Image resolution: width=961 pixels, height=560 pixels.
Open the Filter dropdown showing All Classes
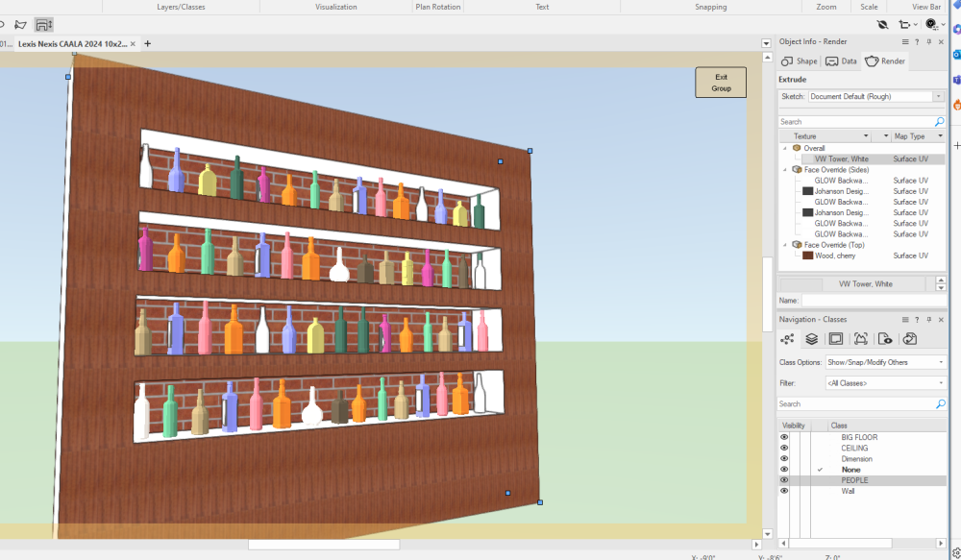point(882,382)
